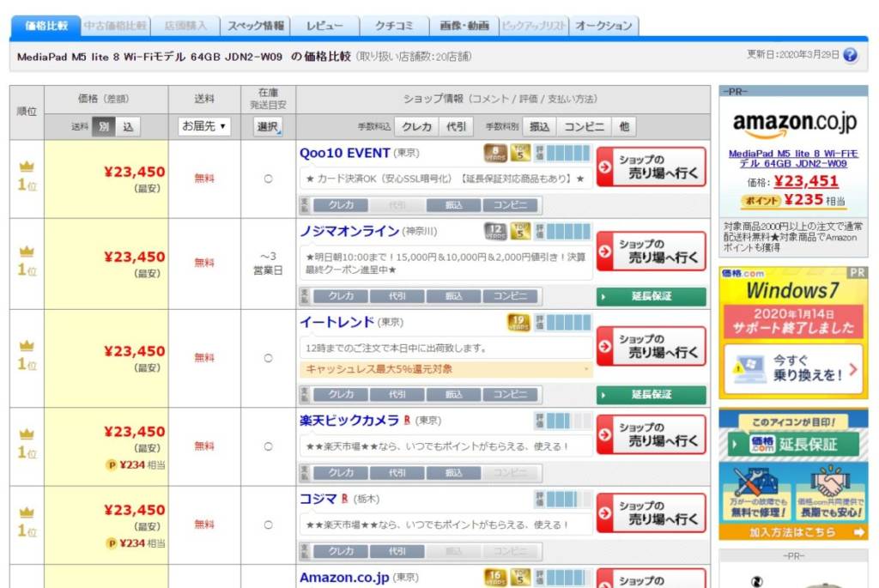
Task: Open the Qoo10 EVENT shop name link
Action: coord(345,153)
